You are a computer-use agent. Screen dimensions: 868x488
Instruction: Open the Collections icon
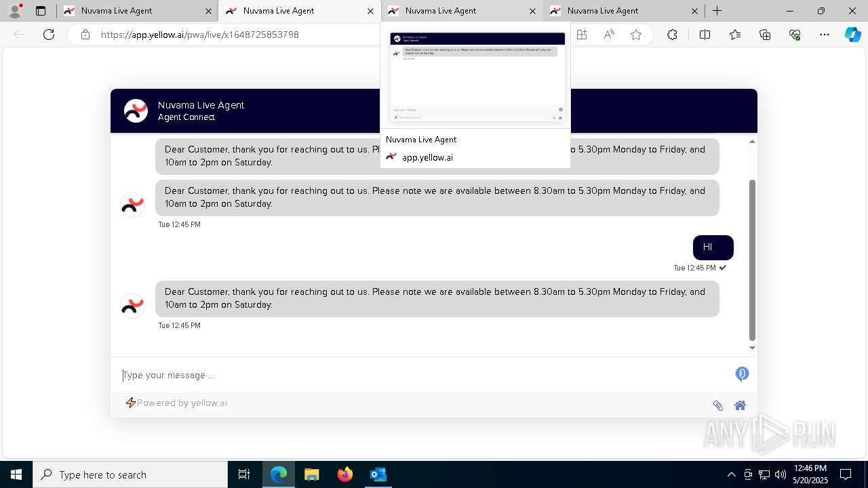click(765, 35)
